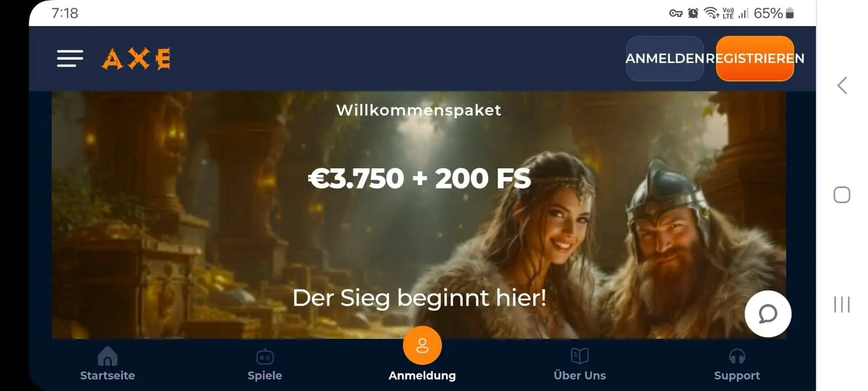Click the ANMELDEN button

(x=665, y=59)
